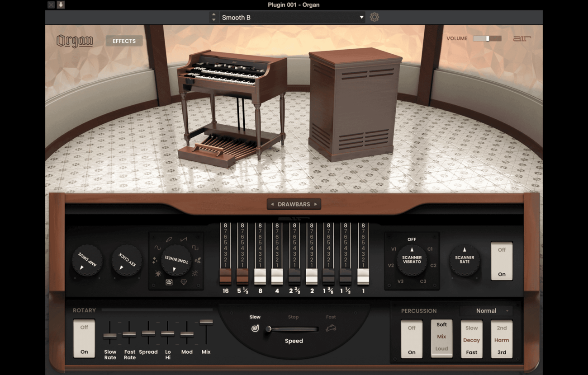Click the TONEWHEEL knob
This screenshot has width=588, height=375.
click(x=176, y=261)
